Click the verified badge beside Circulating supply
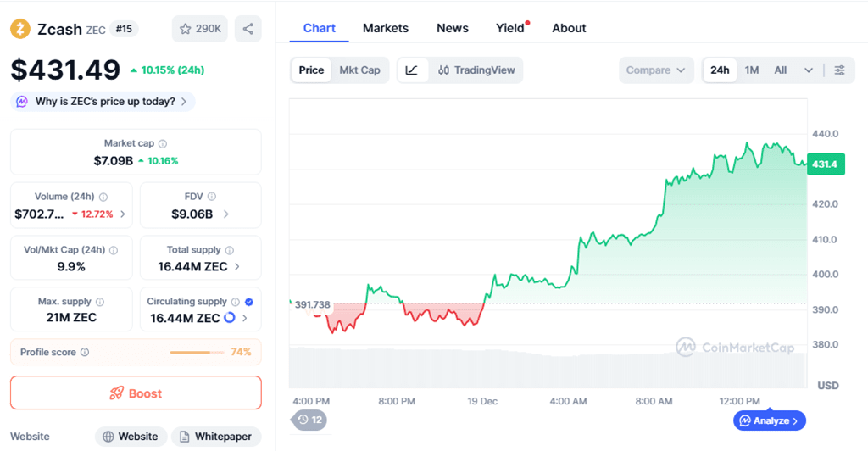This screenshot has width=868, height=451. click(x=249, y=302)
